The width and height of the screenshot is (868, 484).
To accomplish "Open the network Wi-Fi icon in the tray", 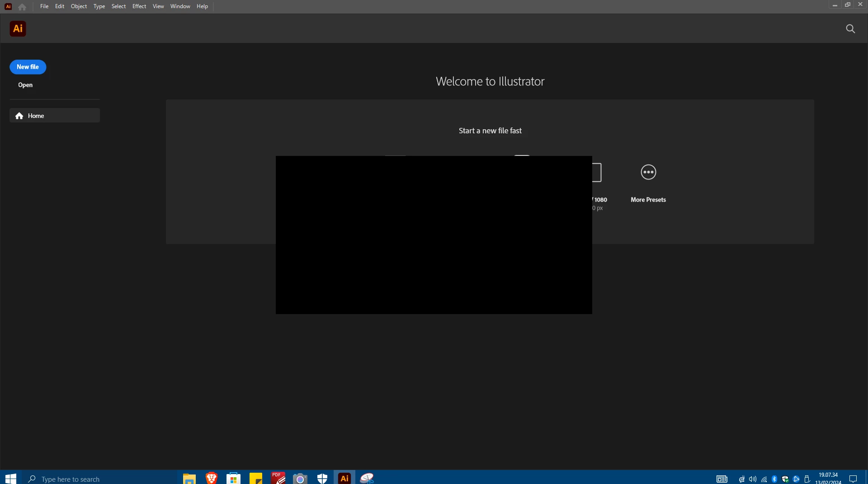I will point(764,479).
